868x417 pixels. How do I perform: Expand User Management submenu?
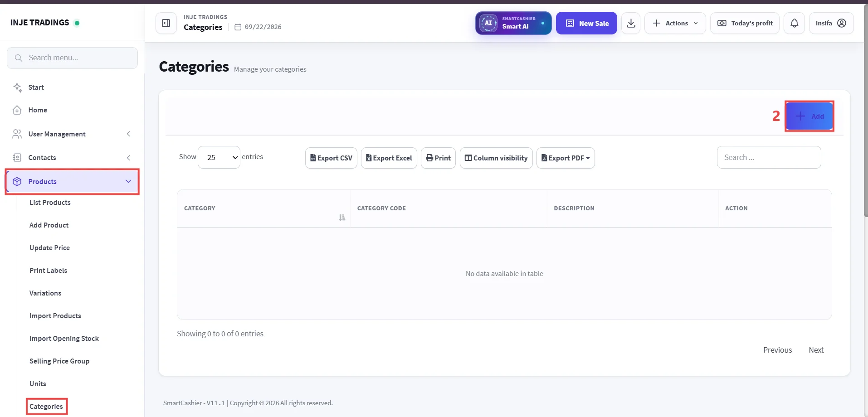(72, 134)
